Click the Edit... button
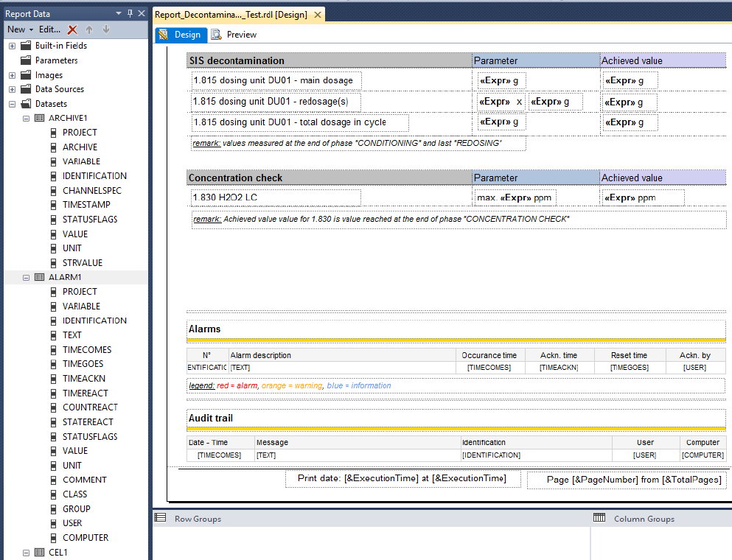The image size is (732, 560). coord(50,29)
